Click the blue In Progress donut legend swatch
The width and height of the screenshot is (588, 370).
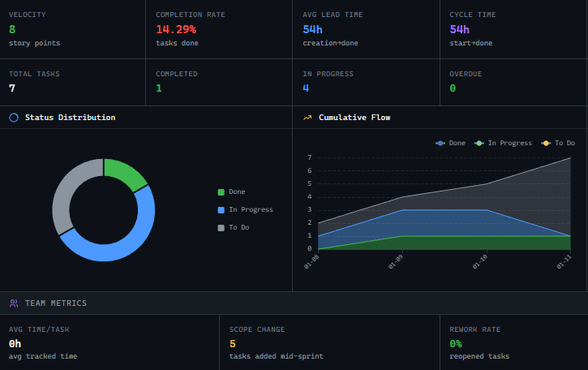(x=221, y=210)
